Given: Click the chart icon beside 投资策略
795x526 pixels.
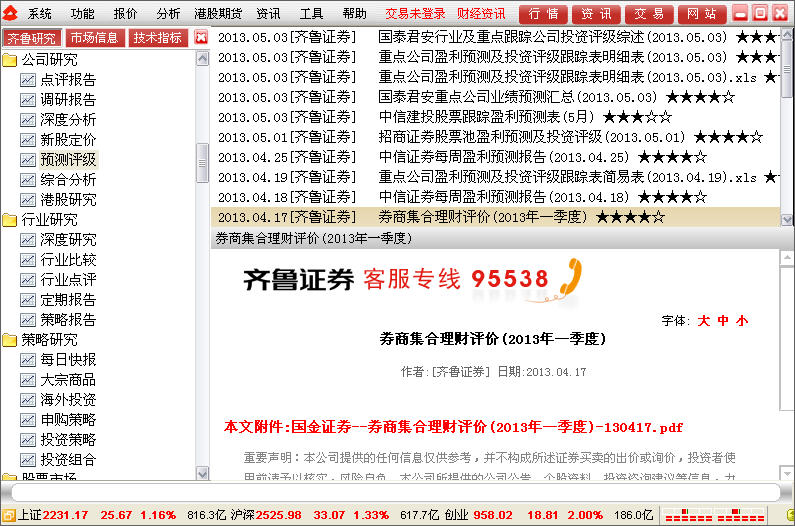Looking at the screenshot, I should (28, 440).
